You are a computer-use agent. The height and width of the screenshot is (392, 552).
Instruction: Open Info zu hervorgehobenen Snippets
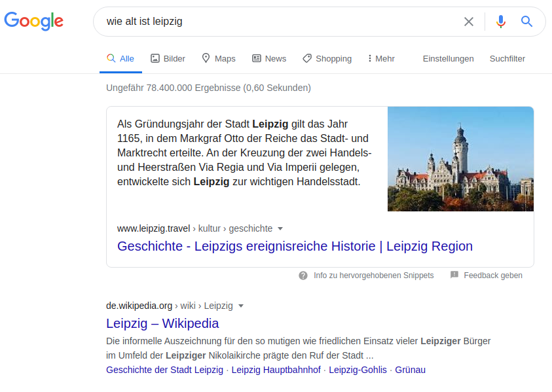[x=373, y=276]
